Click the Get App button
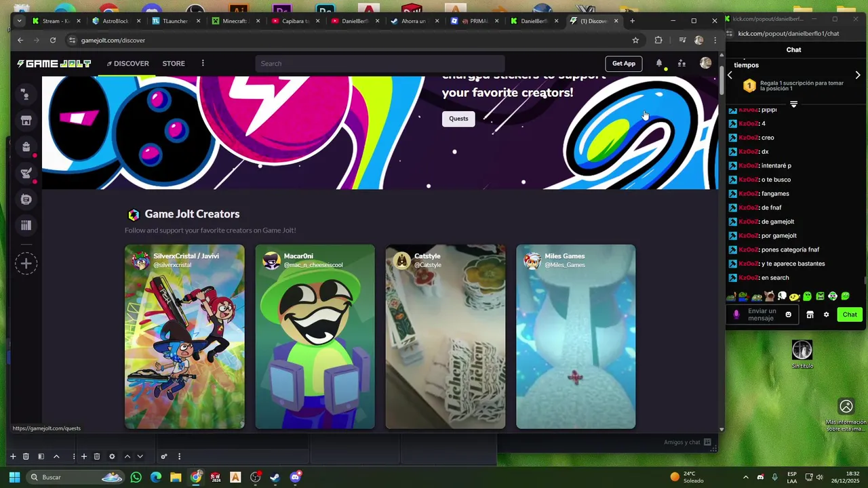Image resolution: width=868 pixels, height=488 pixels. 624,64
